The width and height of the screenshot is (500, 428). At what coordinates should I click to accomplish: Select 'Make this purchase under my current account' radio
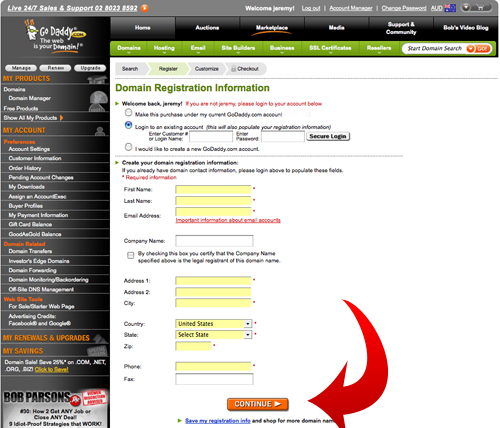[128, 112]
